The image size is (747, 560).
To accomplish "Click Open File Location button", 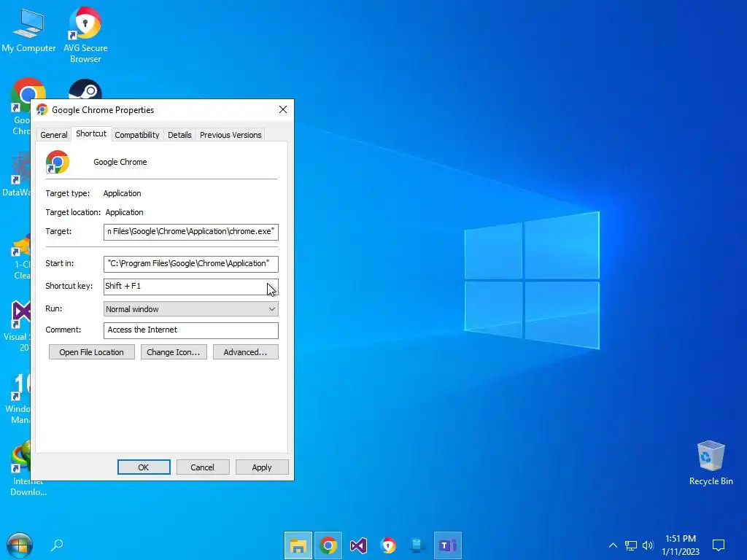I will [91, 352].
